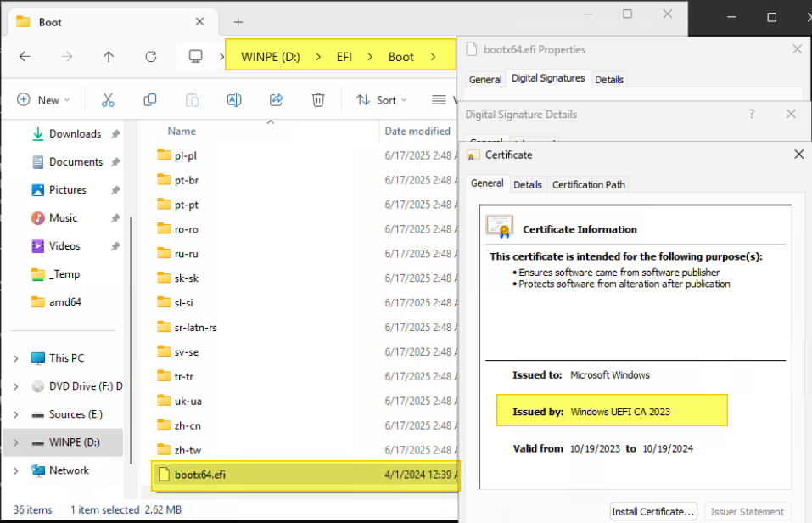Image resolution: width=812 pixels, height=523 pixels.
Task: Click the Rename icon in the toolbar
Action: point(234,99)
